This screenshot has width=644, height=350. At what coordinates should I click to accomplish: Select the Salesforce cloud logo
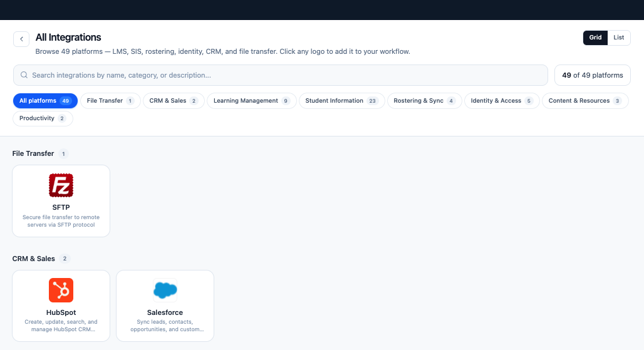click(x=165, y=290)
